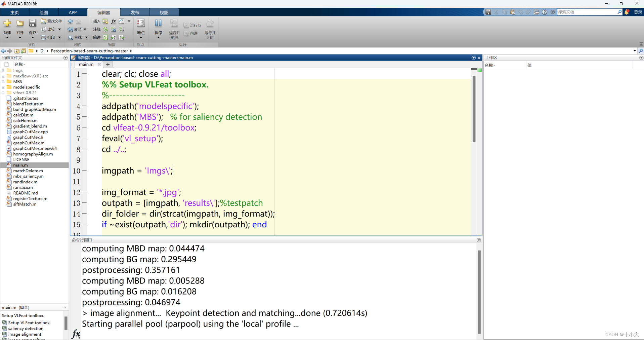Click the New (新建) file icon
Image resolution: width=644 pixels, height=340 pixels.
coord(7,23)
